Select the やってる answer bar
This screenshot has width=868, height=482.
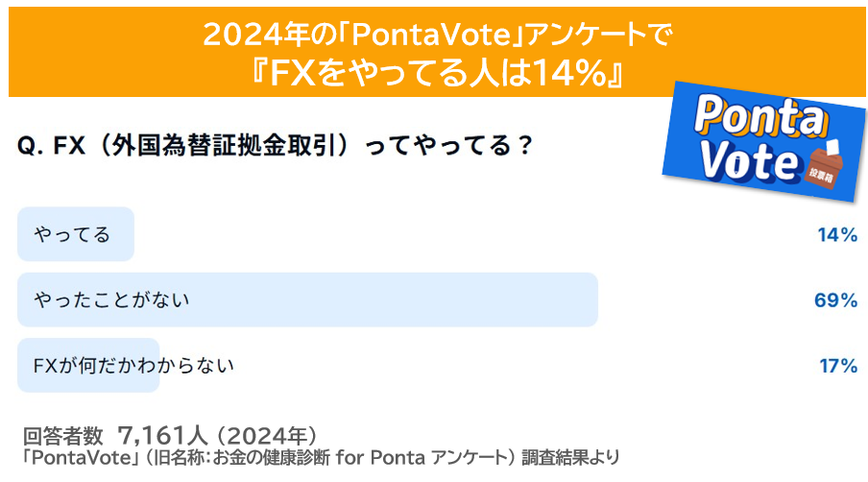coord(76,234)
